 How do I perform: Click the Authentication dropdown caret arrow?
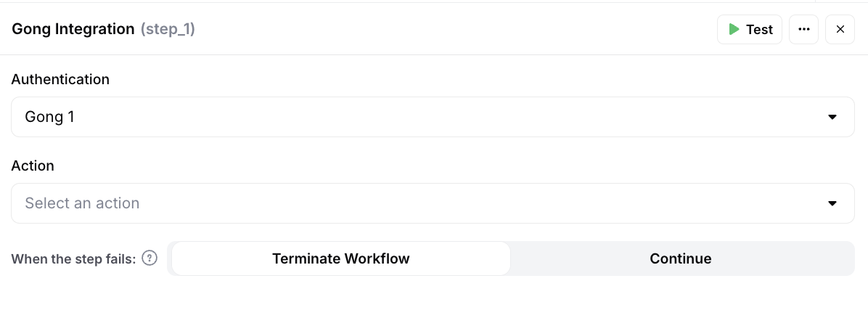(x=832, y=117)
